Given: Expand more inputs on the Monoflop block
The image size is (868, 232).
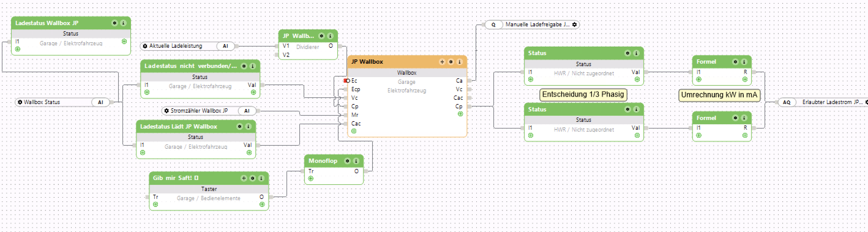Looking at the screenshot, I should pos(311,178).
